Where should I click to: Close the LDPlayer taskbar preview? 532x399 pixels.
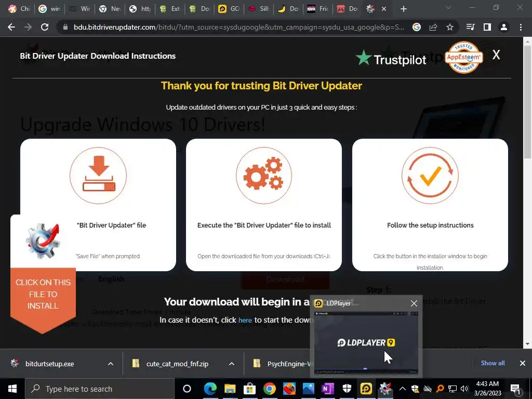(x=414, y=303)
